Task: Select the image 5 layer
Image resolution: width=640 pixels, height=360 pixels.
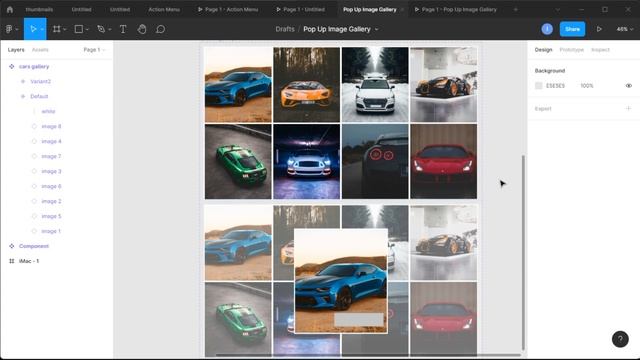Action: pyautogui.click(x=51, y=216)
